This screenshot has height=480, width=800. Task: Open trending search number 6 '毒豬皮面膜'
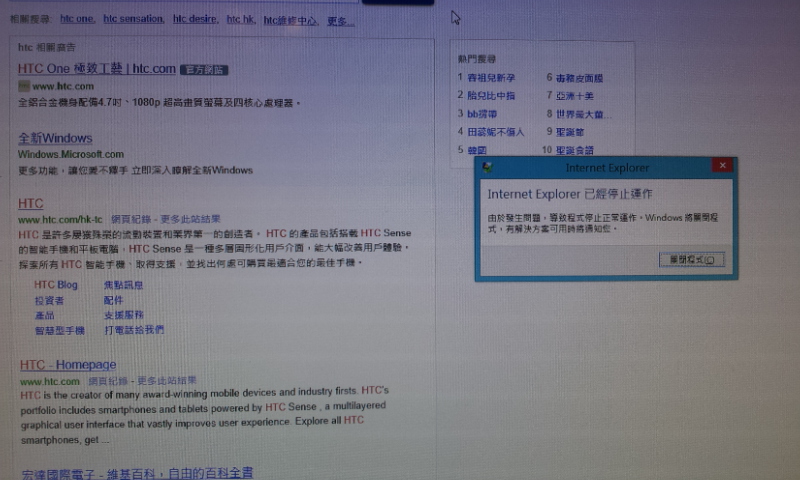click(580, 78)
